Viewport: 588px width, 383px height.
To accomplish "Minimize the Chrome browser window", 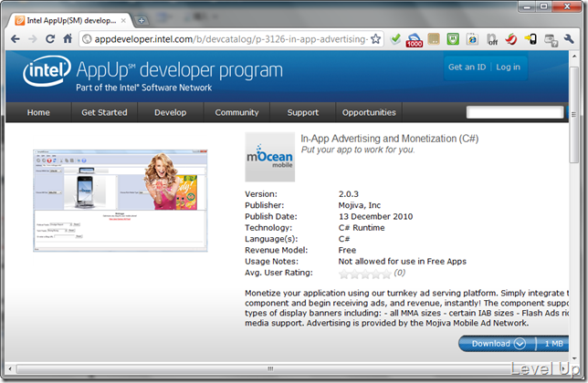I will point(527,6).
